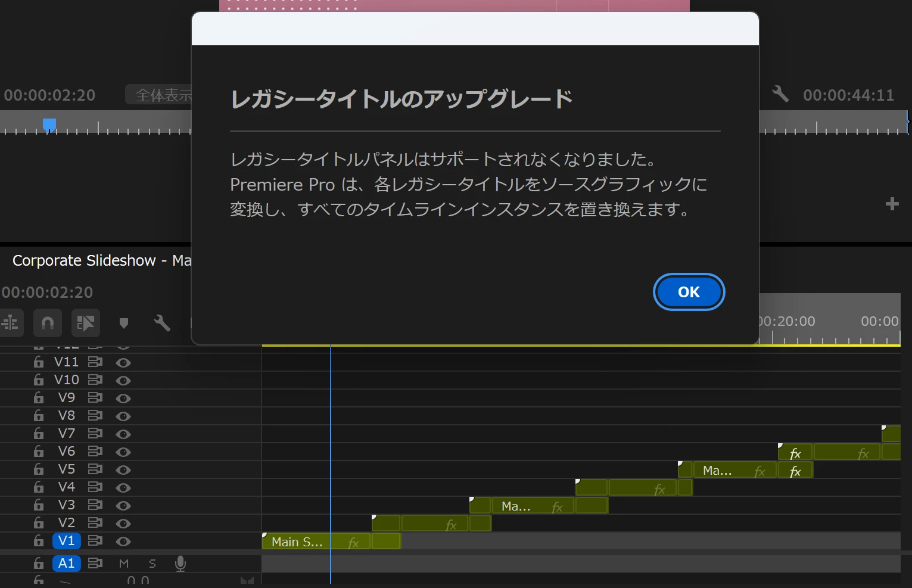
Task: Lock track V11 with its padlock
Action: (x=39, y=362)
